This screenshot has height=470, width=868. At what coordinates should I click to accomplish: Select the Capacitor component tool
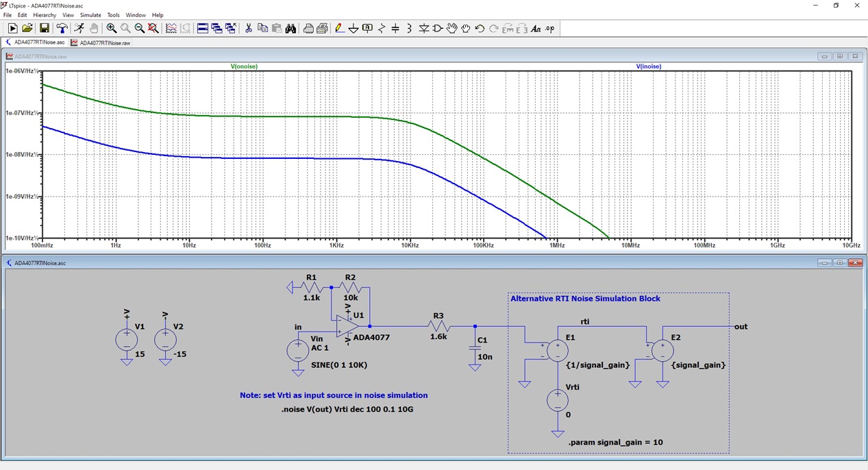click(x=395, y=28)
